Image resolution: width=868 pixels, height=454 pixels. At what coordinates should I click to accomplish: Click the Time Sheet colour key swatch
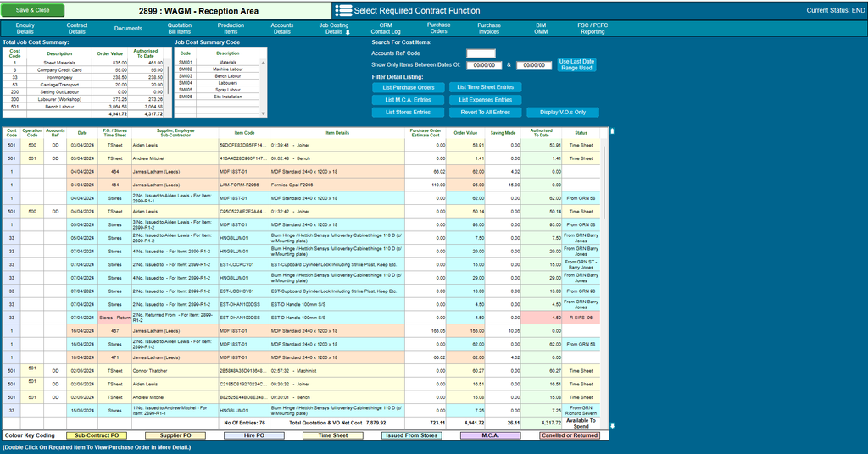[x=332, y=435]
